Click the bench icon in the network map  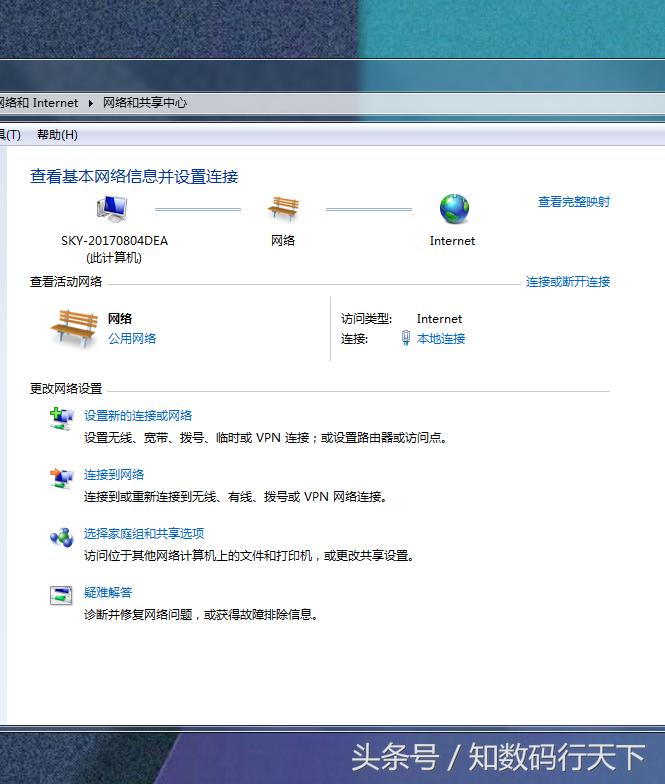(x=283, y=209)
